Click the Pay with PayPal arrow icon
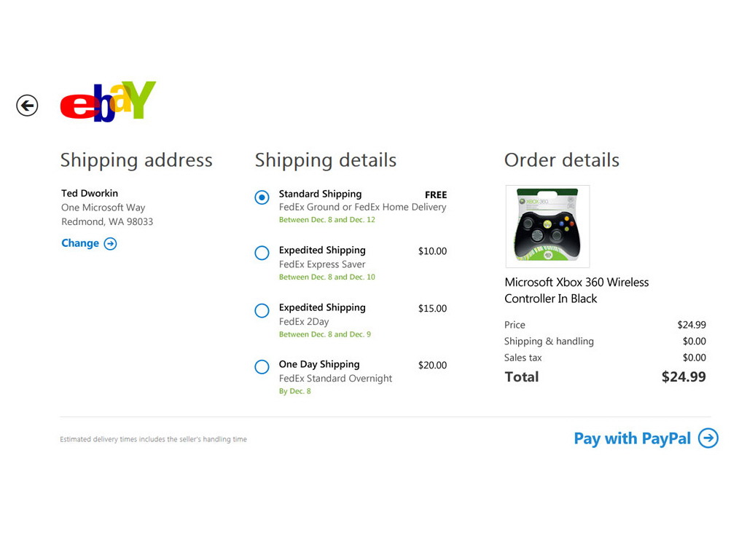 [708, 438]
